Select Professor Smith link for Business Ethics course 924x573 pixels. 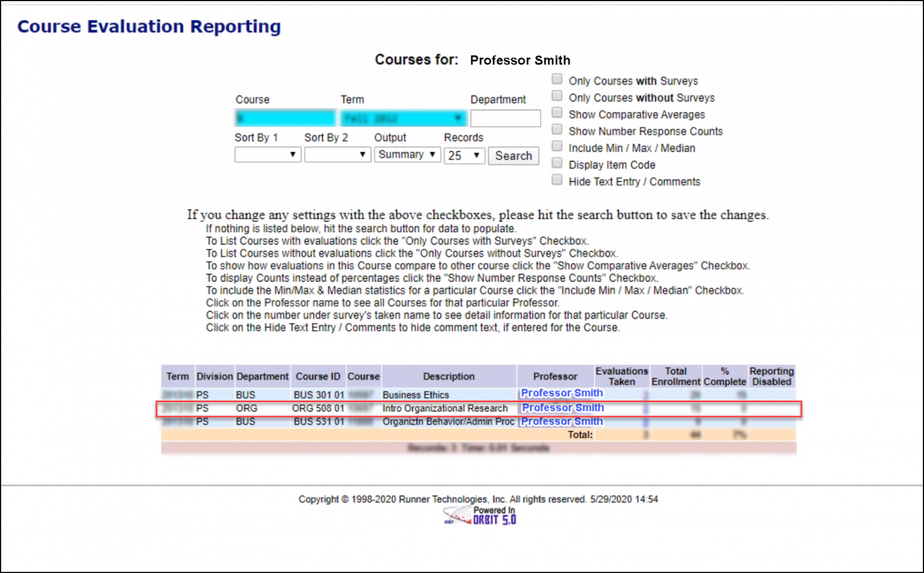click(561, 393)
